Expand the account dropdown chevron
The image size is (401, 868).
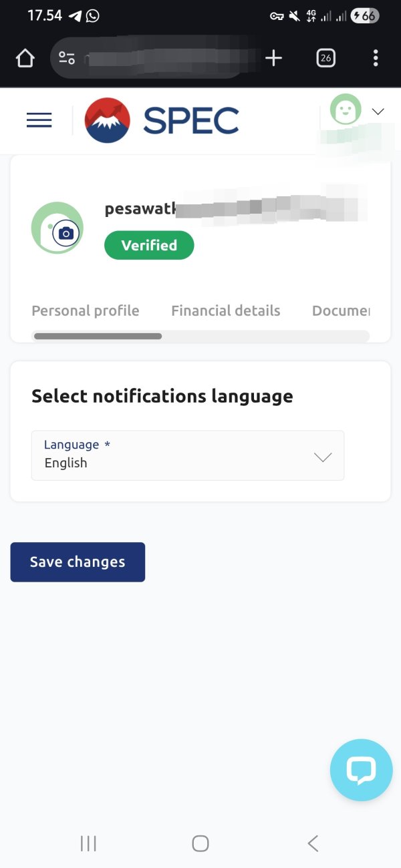click(378, 112)
